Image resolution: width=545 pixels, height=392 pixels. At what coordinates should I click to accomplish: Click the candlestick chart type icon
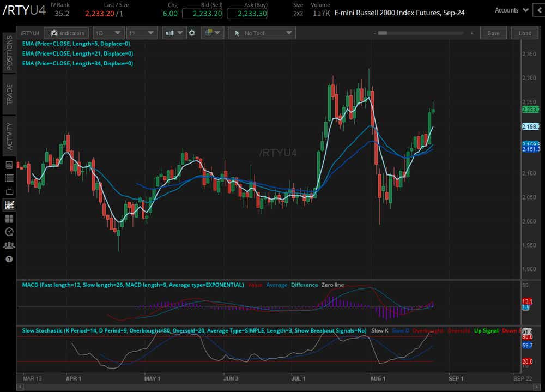(x=169, y=33)
